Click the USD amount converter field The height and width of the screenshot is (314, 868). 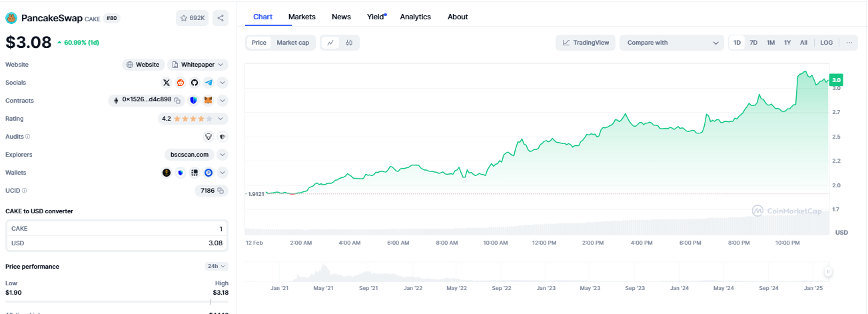[x=117, y=243]
